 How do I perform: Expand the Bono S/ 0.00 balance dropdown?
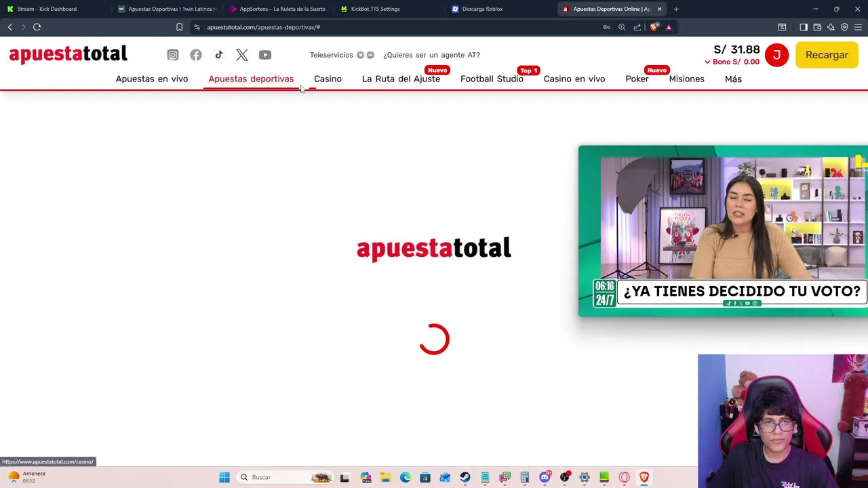point(732,62)
